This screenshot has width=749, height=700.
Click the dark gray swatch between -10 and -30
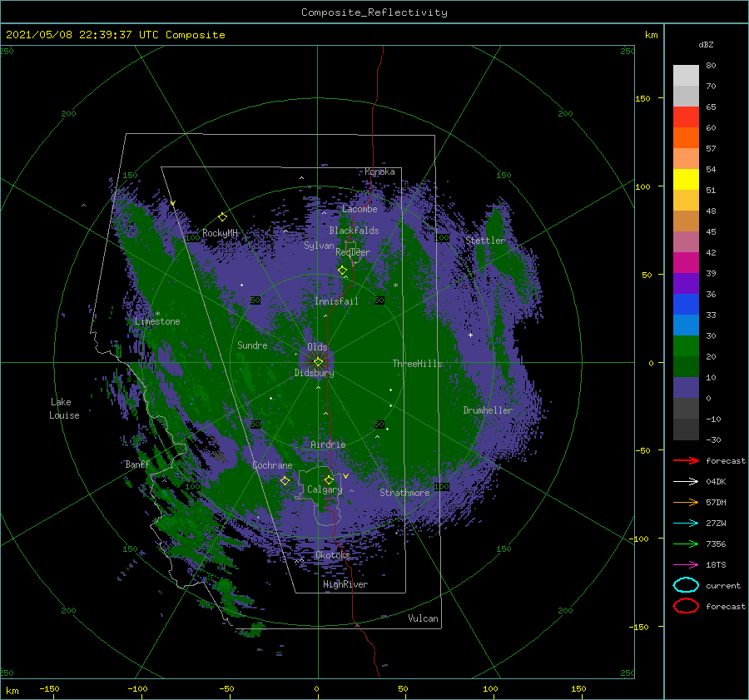(x=686, y=429)
